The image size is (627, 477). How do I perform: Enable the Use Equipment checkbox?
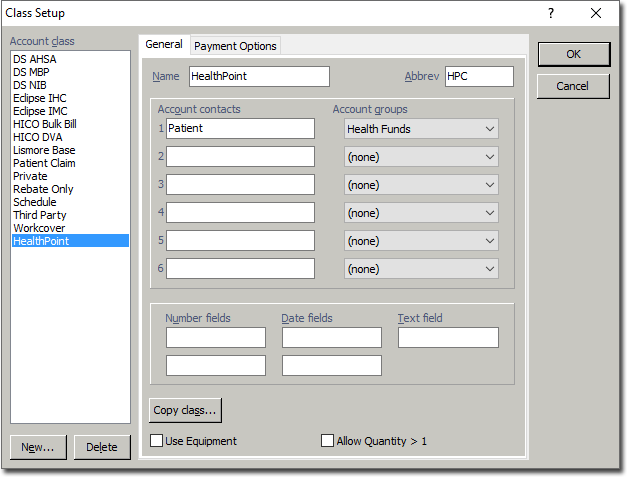click(x=156, y=440)
